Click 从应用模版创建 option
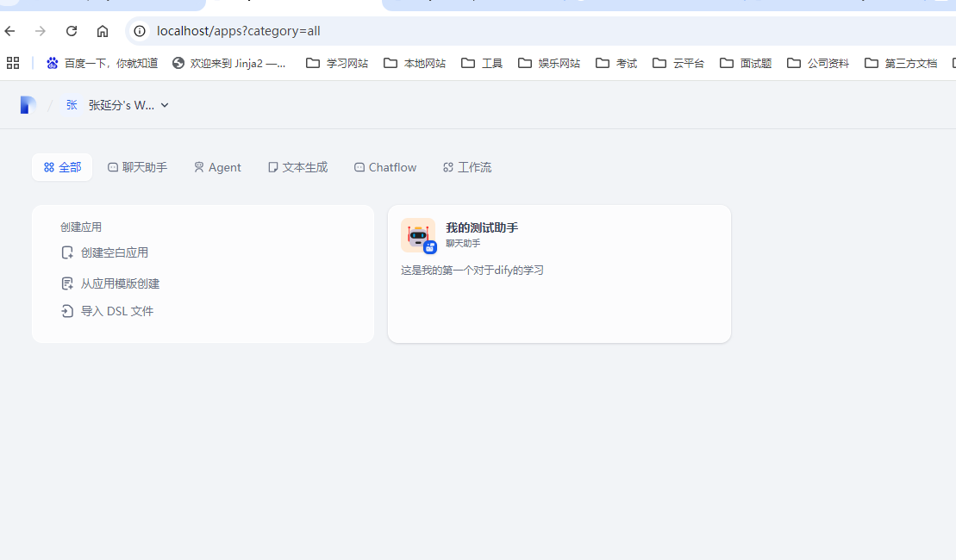The width and height of the screenshot is (956, 560). click(x=110, y=283)
